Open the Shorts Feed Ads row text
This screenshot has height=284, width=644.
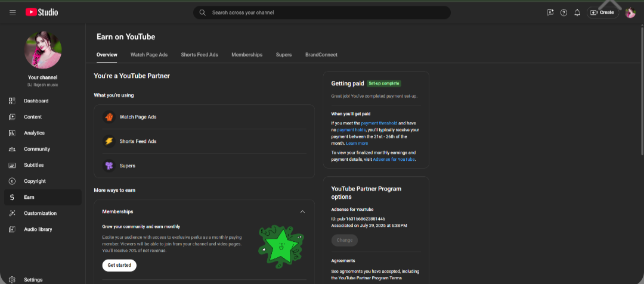[x=138, y=141]
